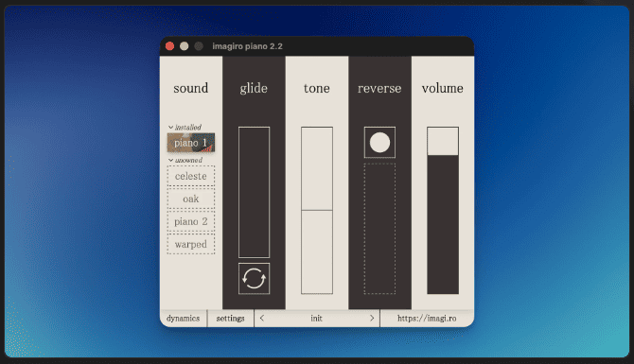Click the volume slider
The height and width of the screenshot is (364, 634).
coord(443,211)
